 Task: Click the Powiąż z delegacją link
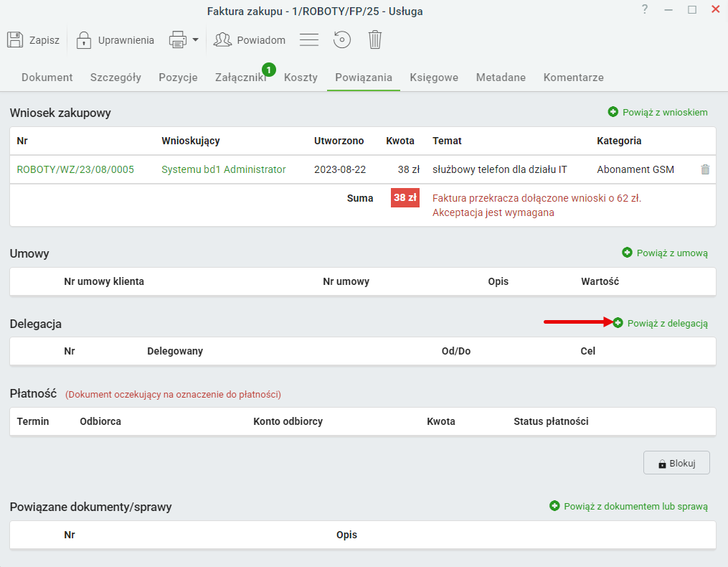coord(667,324)
